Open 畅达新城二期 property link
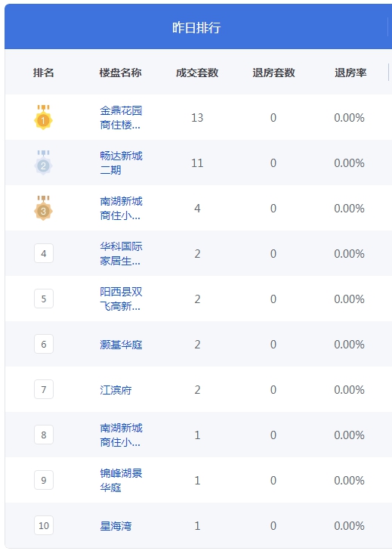This screenshot has height=554, width=392. coord(121,163)
